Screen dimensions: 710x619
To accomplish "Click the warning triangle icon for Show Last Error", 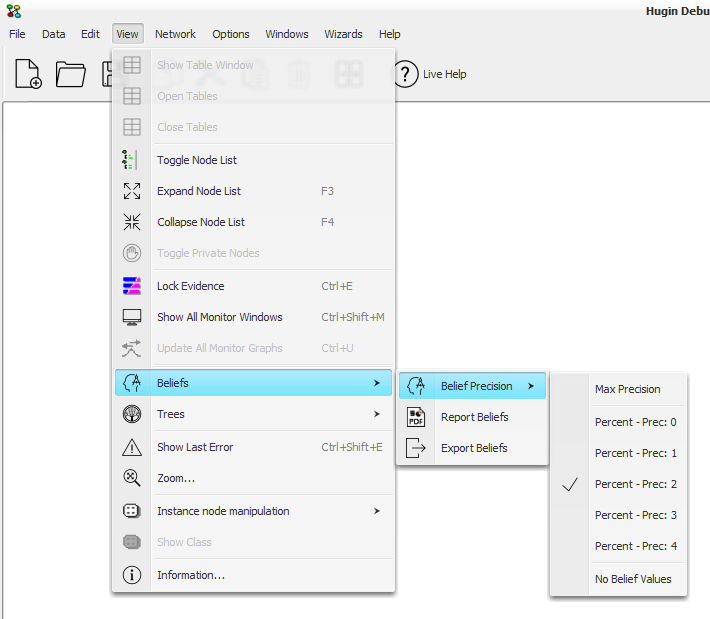I will [132, 447].
